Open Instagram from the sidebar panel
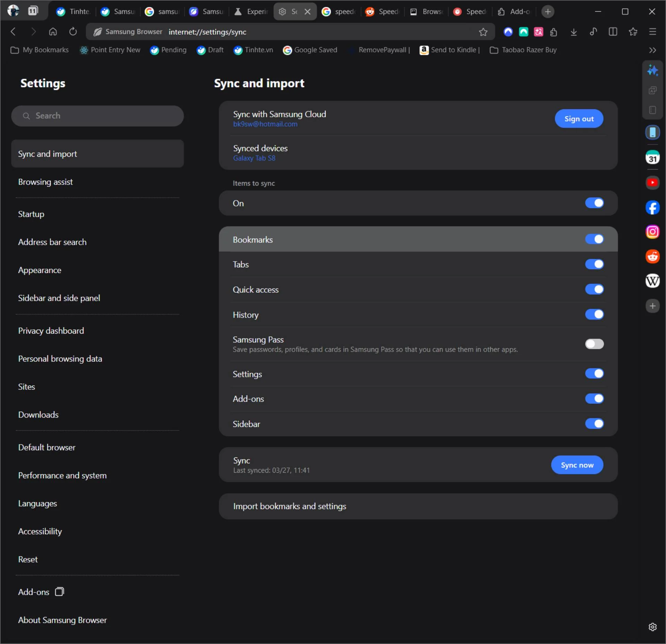The height and width of the screenshot is (644, 666). click(652, 232)
